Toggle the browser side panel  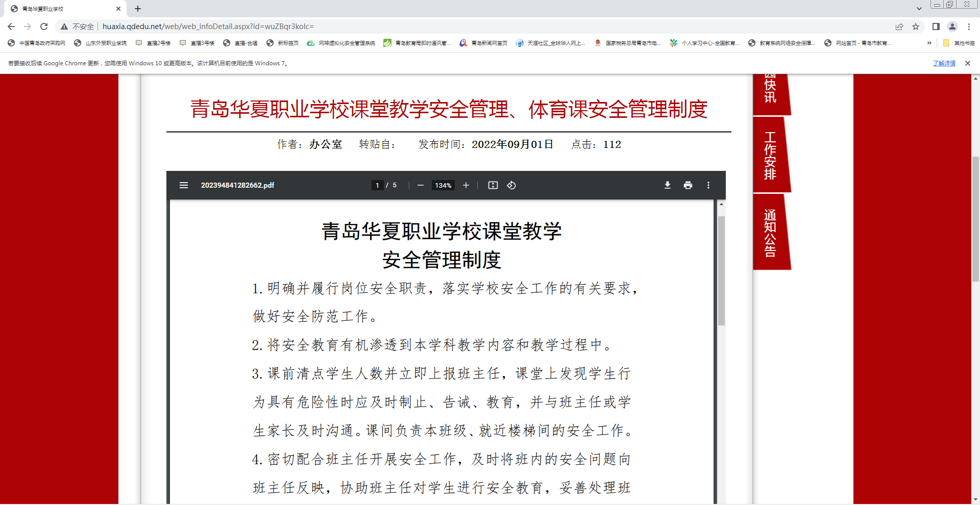pos(936,27)
